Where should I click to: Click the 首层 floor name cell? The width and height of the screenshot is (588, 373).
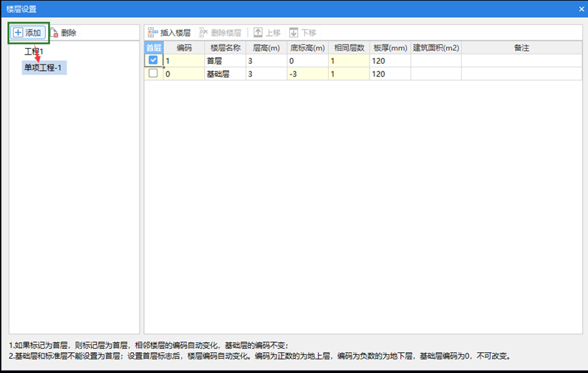pyautogui.click(x=225, y=61)
